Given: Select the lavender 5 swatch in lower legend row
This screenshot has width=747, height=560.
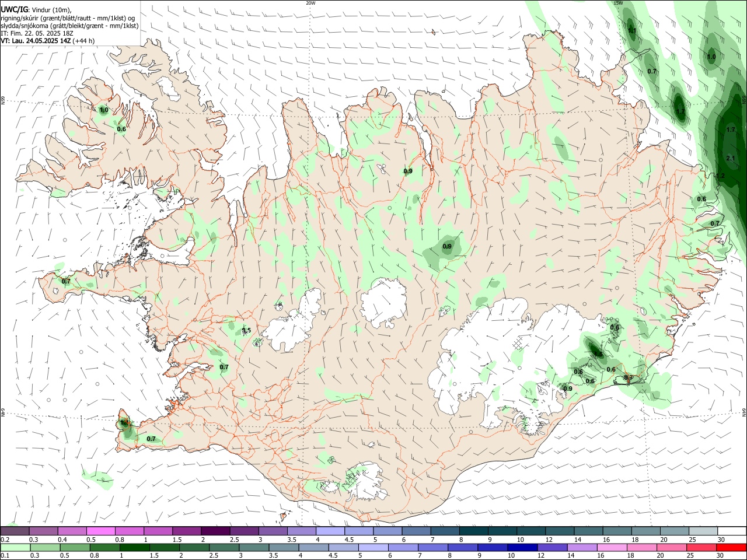Looking at the screenshot, I should pyautogui.click(x=373, y=548).
